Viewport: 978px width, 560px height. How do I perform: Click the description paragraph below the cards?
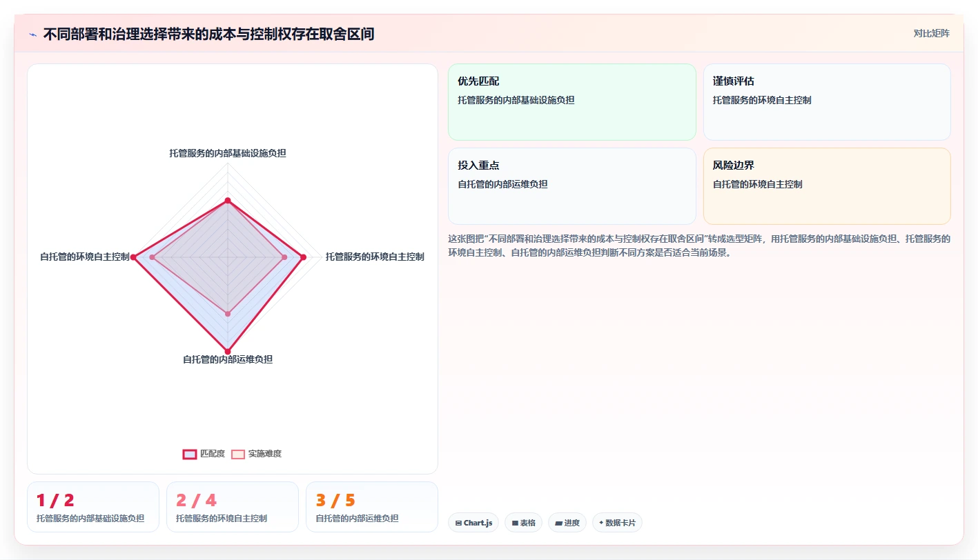pos(699,246)
